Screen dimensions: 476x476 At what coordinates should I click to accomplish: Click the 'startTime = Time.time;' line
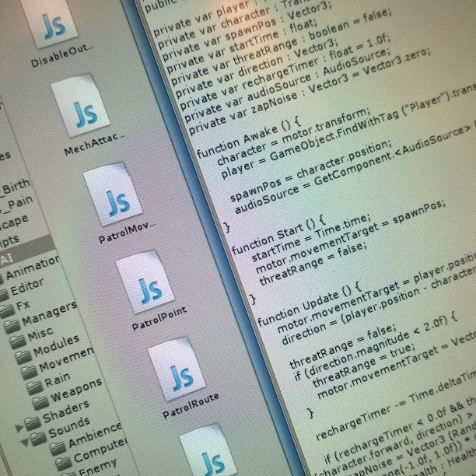(x=311, y=237)
